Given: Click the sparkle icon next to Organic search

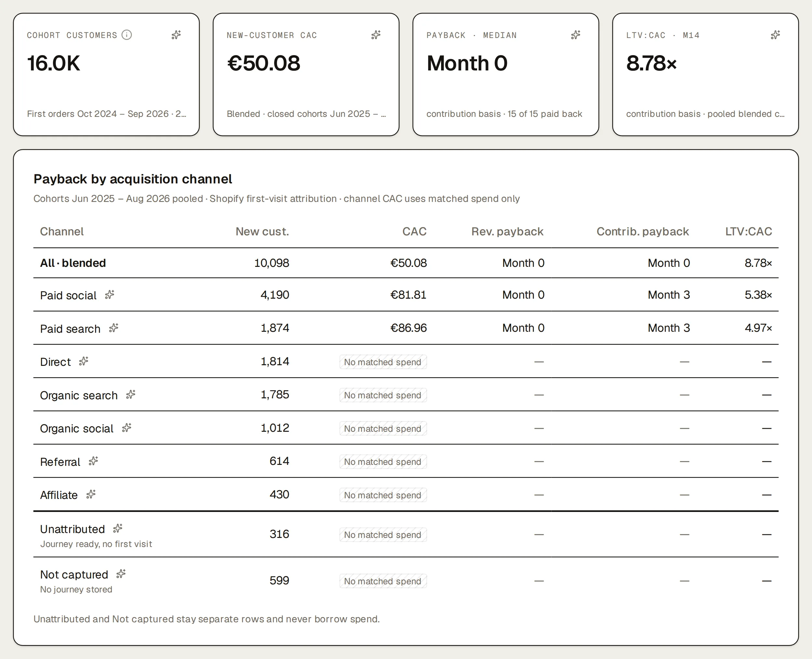Looking at the screenshot, I should point(131,394).
